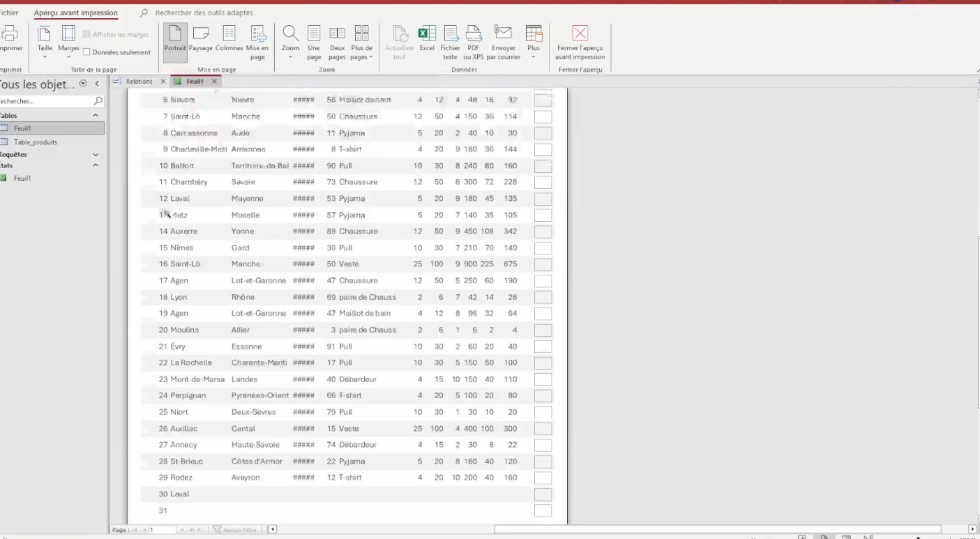
Task: Click the Haute-Savoie cell
Action: pos(255,445)
